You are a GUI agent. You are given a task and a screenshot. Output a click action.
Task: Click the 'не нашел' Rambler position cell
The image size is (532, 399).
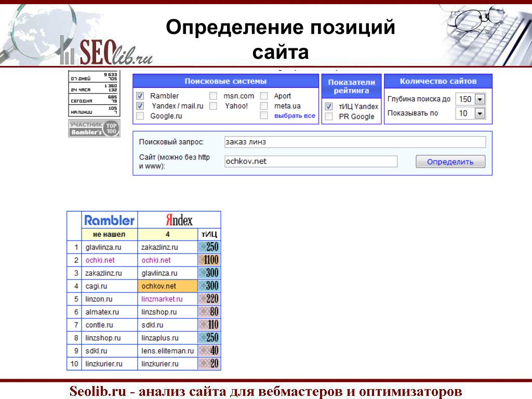109,234
